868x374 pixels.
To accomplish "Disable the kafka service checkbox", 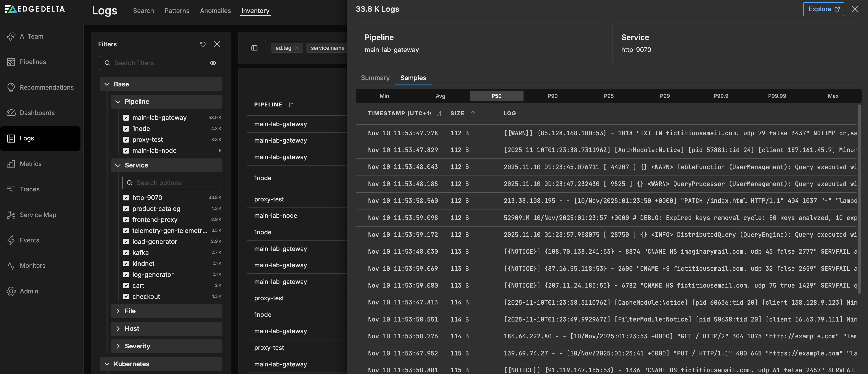I will 126,252.
